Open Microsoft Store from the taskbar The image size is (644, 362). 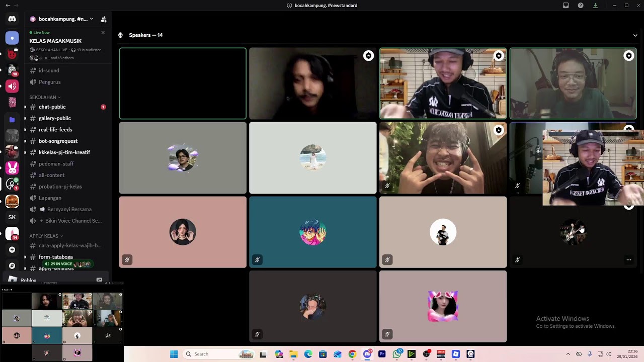[323, 354]
